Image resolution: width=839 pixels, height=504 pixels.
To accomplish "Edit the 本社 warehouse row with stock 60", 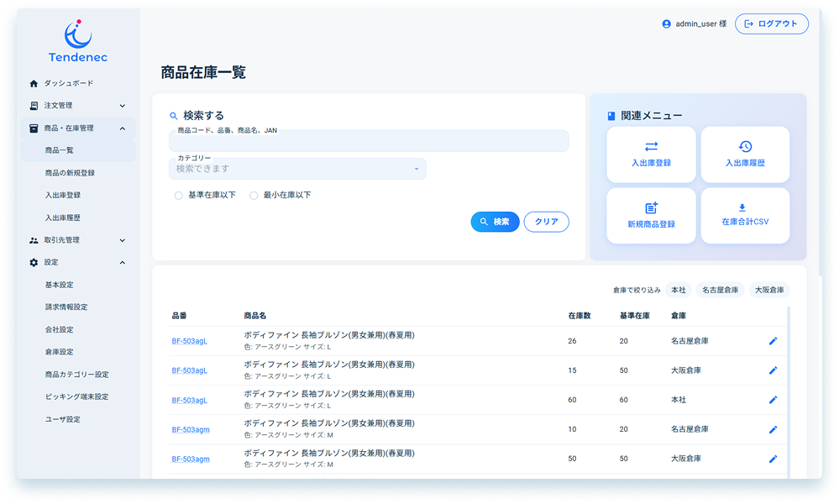I will click(773, 400).
